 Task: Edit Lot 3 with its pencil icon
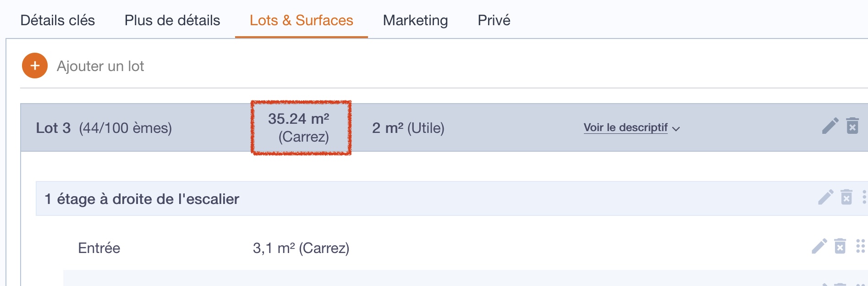(830, 126)
